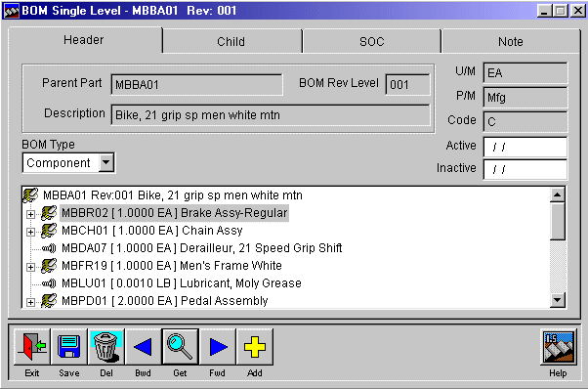The image size is (588, 389).
Task: Click the MBBR02 Brake Assy assembly icon
Action: pyautogui.click(x=49, y=213)
